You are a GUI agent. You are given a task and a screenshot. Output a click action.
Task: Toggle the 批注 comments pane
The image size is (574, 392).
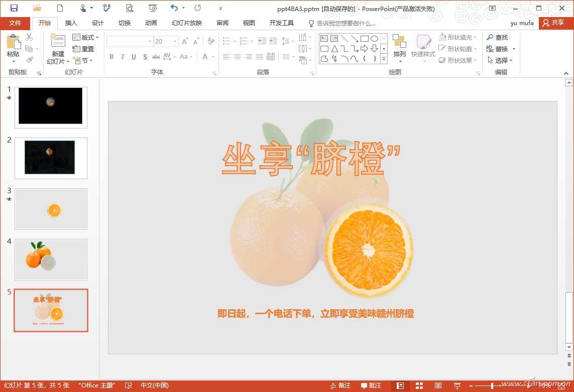pyautogui.click(x=371, y=385)
